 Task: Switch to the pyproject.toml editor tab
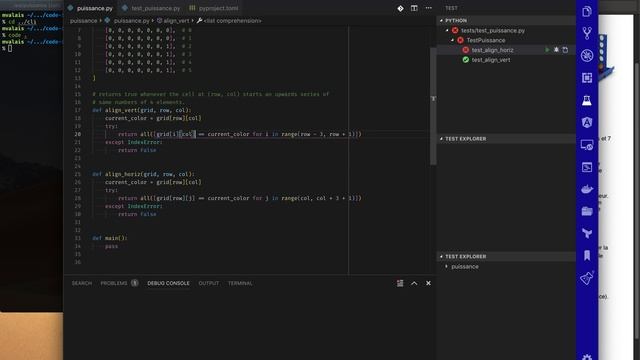pyautogui.click(x=214, y=8)
